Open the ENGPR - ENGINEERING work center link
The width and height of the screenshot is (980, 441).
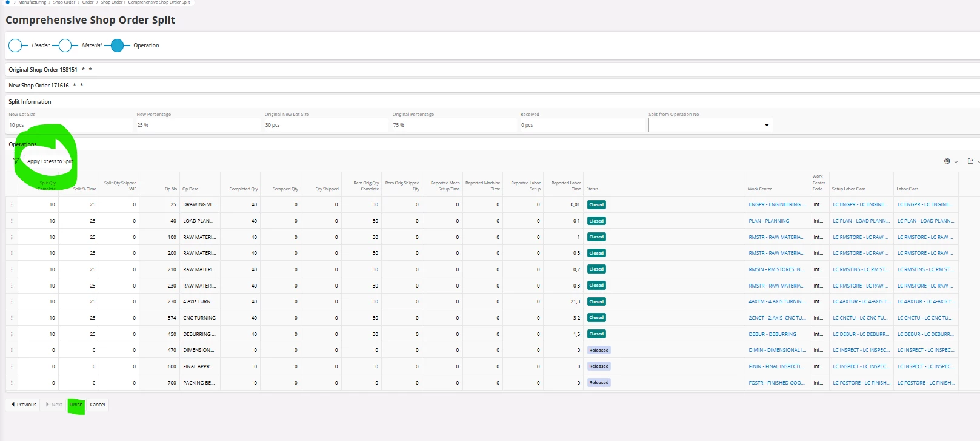[776, 204]
